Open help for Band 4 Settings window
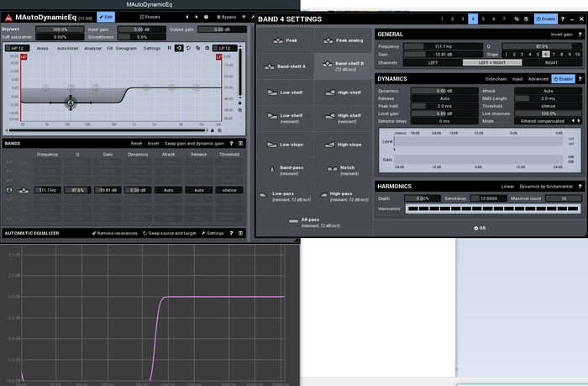588x386 pixels. pyautogui.click(x=563, y=19)
